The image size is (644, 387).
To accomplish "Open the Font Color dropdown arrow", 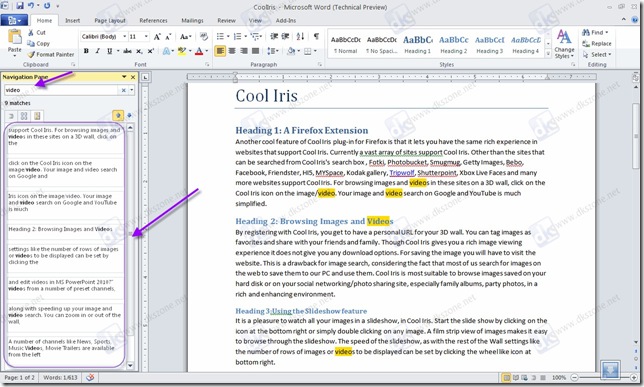I will point(207,51).
